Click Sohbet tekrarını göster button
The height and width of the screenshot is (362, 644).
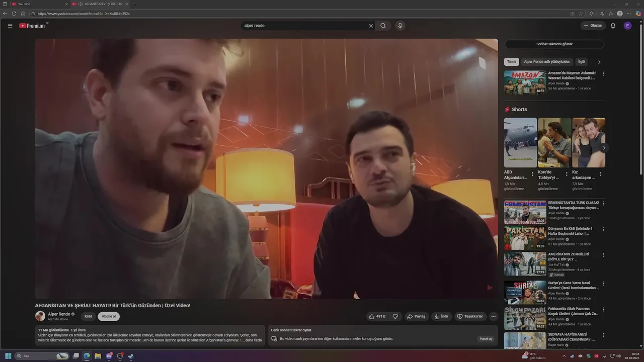point(554,44)
